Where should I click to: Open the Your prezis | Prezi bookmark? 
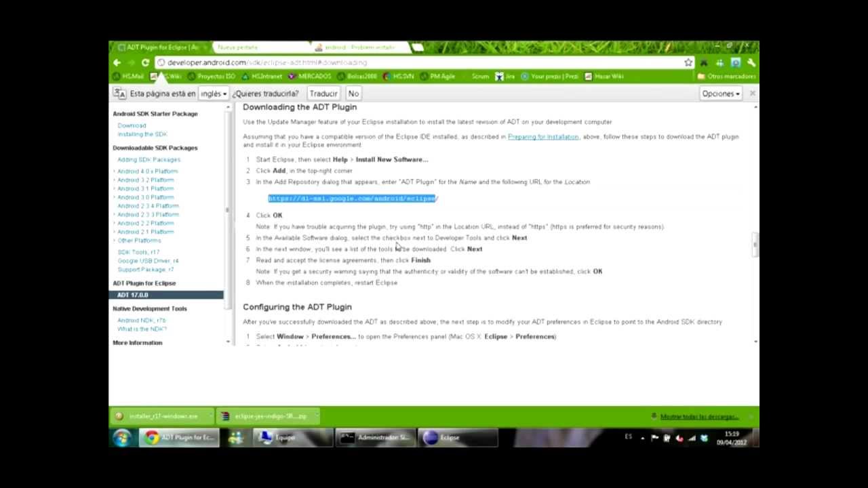(549, 77)
